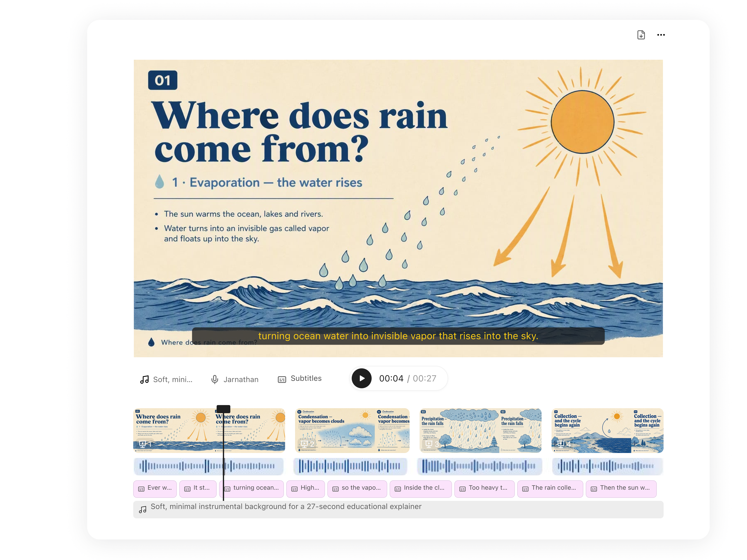
Task: Select the Condensation slide 2 thumbnail
Action: (x=352, y=430)
